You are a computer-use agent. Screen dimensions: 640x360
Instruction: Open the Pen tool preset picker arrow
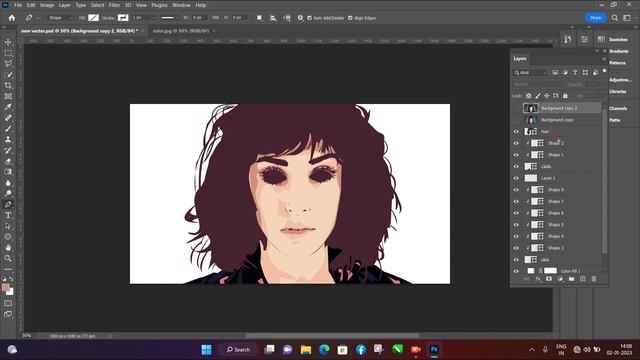38,18
